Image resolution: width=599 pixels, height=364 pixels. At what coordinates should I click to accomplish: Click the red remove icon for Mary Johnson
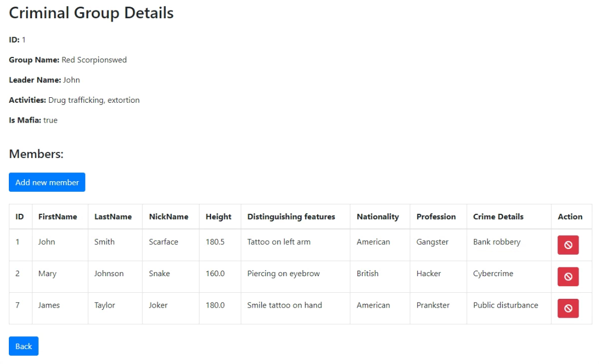[x=568, y=277]
